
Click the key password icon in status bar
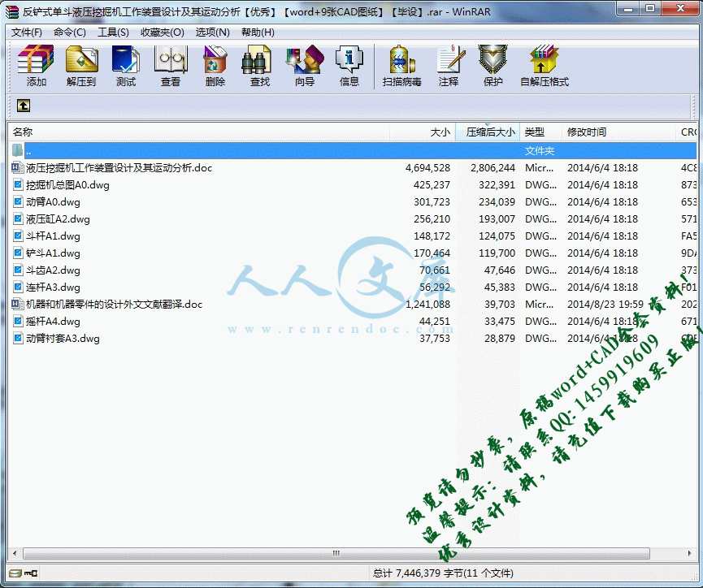[x=31, y=573]
